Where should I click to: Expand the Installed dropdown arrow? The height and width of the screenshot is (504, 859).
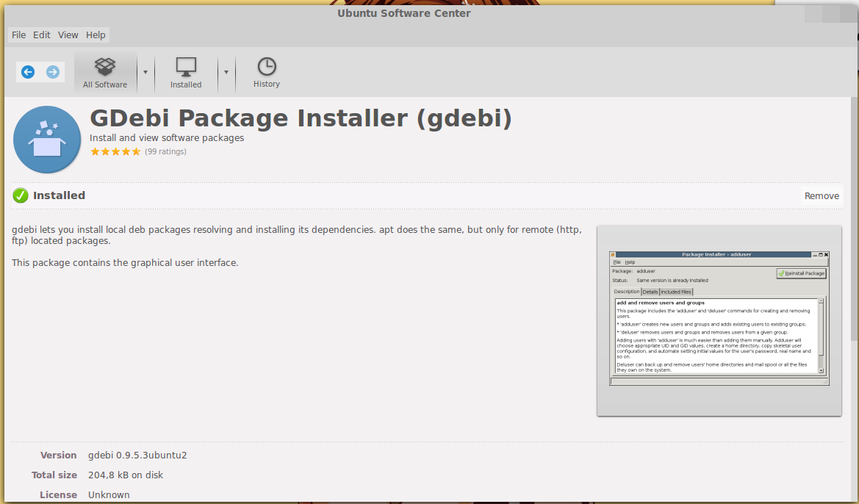click(226, 73)
